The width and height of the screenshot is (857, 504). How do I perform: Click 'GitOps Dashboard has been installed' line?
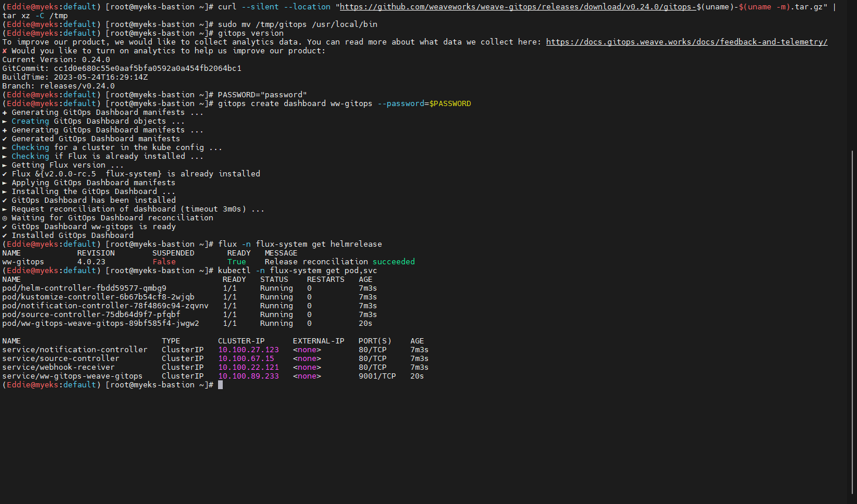point(89,200)
